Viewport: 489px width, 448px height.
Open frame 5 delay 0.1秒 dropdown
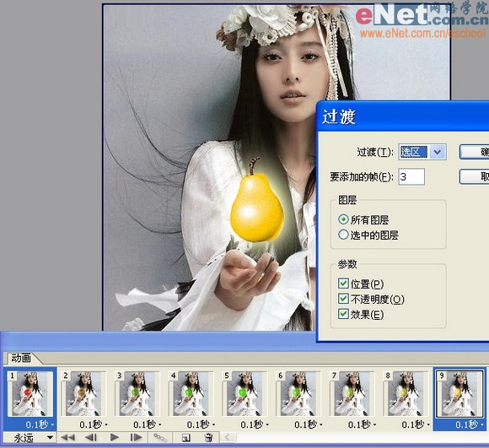[x=254, y=424]
